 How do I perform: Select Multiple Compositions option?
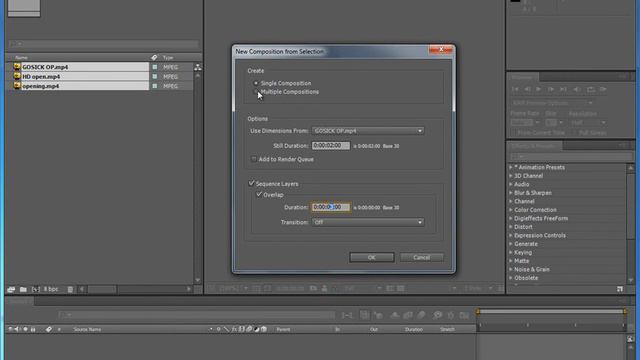click(256, 92)
